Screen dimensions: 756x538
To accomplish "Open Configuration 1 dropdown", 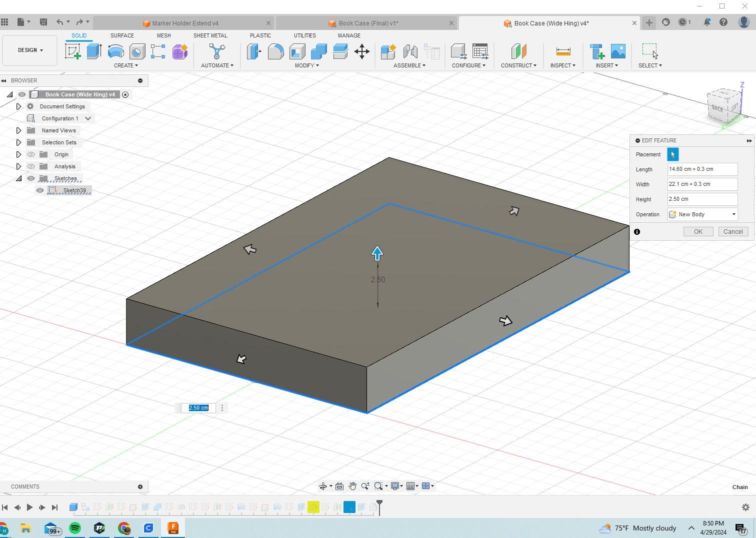I will coord(88,118).
